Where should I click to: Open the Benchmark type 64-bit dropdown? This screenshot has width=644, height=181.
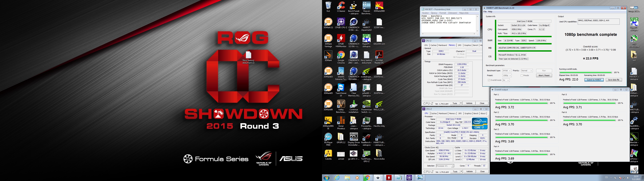pyautogui.click(x=507, y=71)
